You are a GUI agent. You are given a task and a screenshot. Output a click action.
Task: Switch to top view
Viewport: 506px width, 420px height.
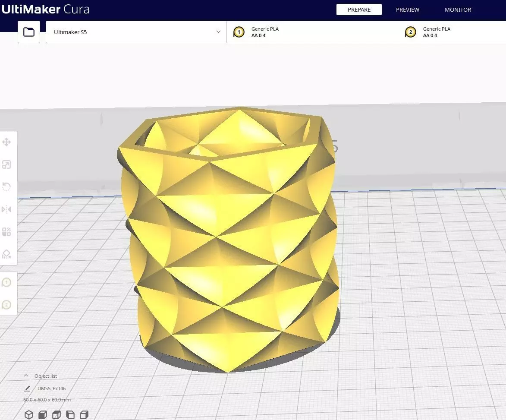tap(57, 414)
